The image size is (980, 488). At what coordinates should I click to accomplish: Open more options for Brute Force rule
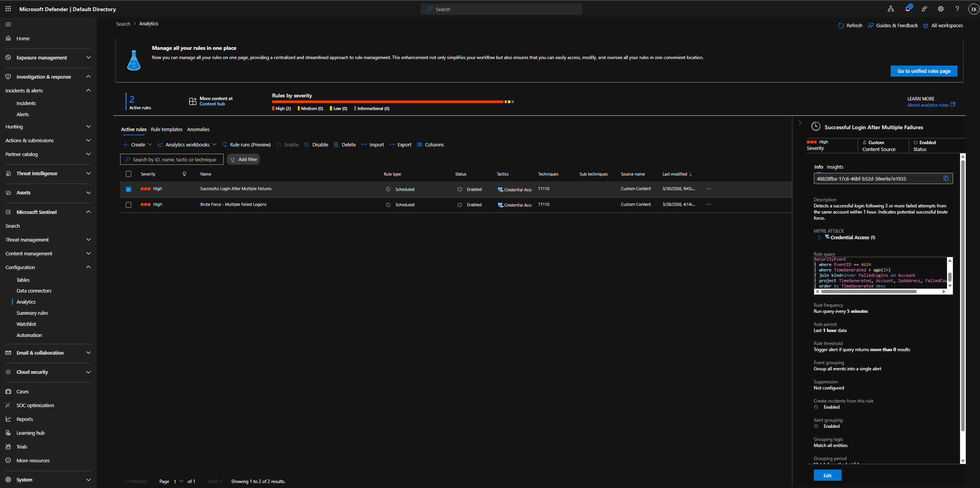click(x=709, y=204)
